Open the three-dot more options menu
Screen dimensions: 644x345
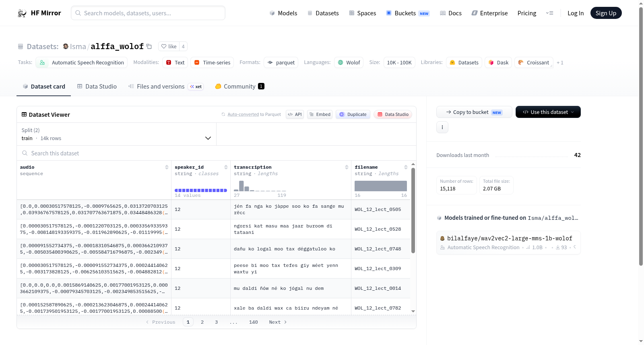[442, 127]
